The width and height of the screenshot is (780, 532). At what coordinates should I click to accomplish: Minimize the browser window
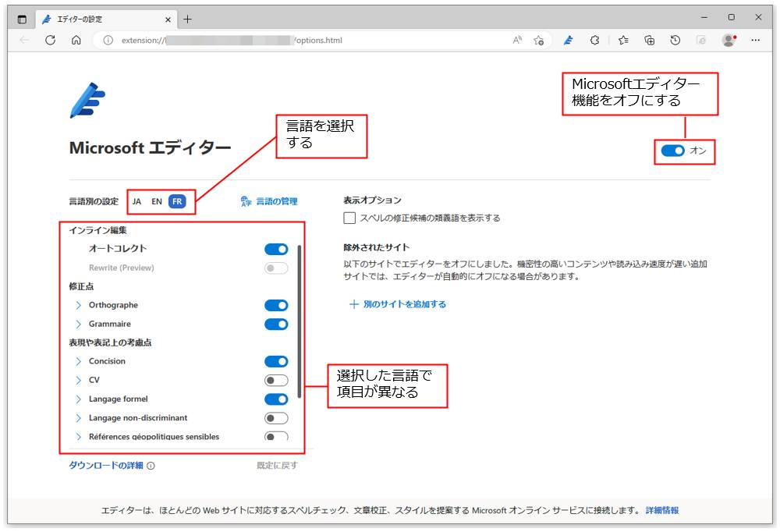point(704,17)
